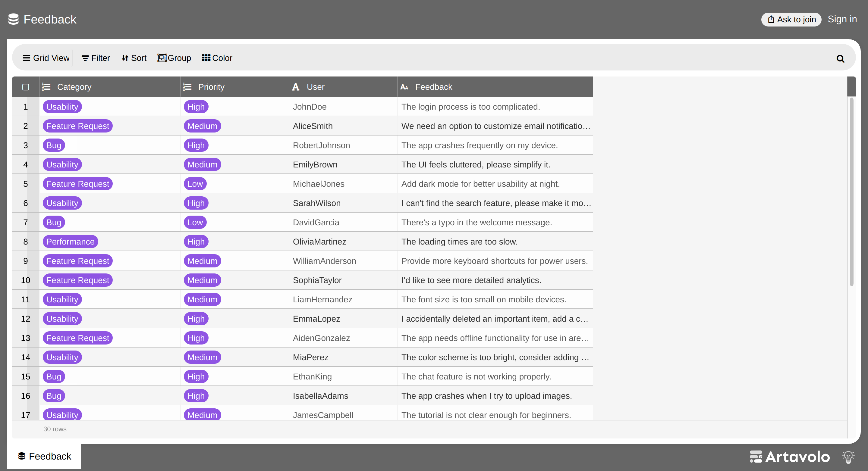Select the Performance tag in row 8
Screen dimensions: 868x471
[x=71, y=242]
